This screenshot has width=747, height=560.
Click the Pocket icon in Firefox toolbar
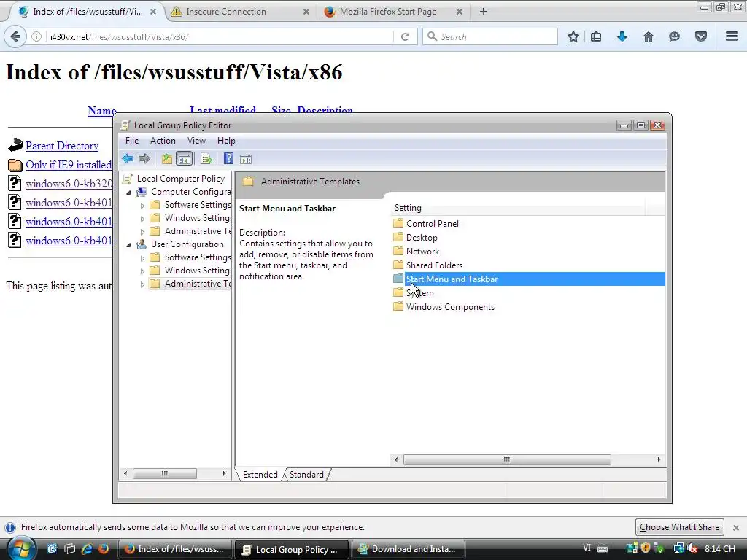[700, 36]
